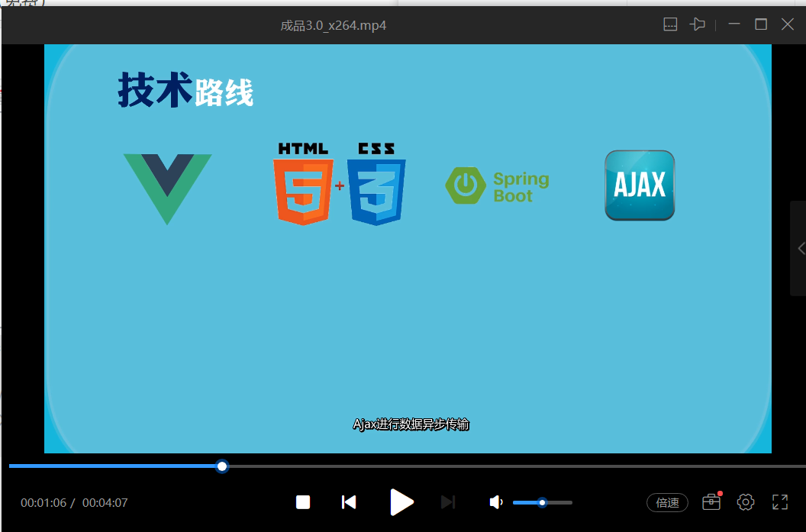
Task: Click the Spring Boot logo in video
Action: coord(497,186)
